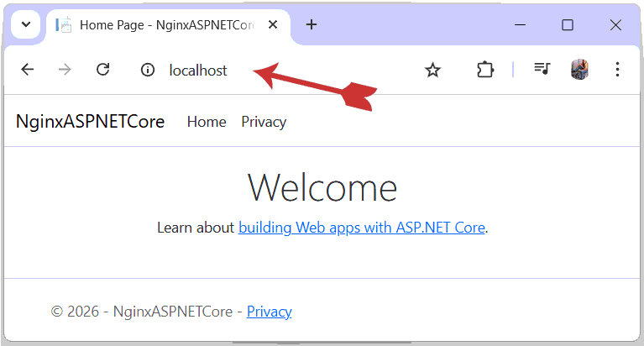Maximize the browser window
This screenshot has height=346, width=644.
[x=568, y=25]
